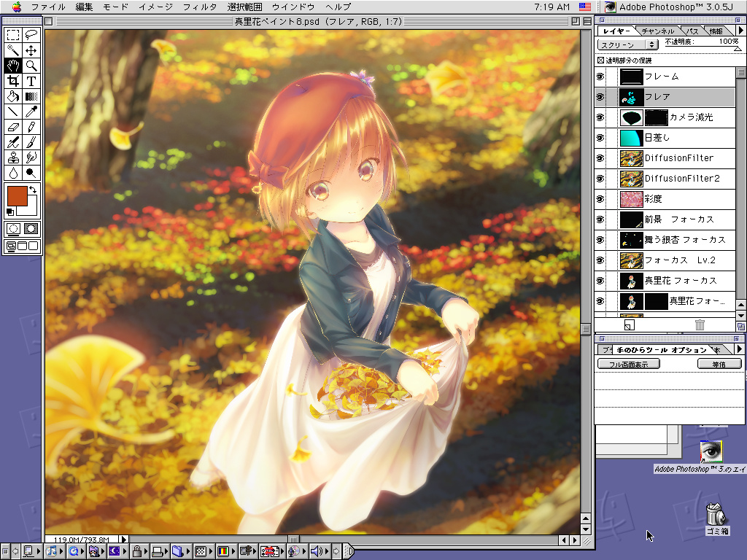Open the options palette flyout menu arrow

(x=740, y=349)
